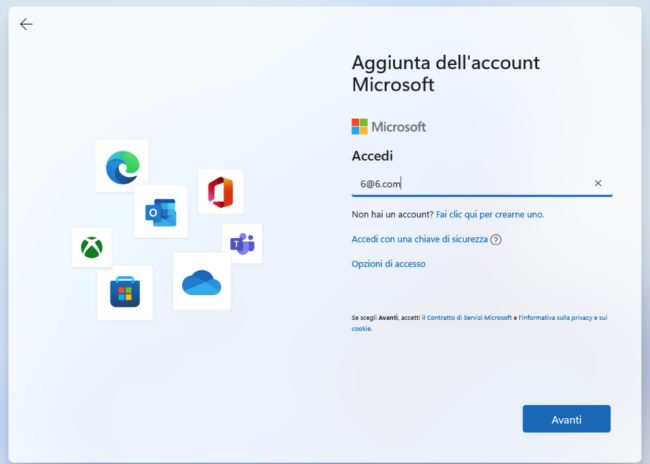Image resolution: width=650 pixels, height=464 pixels.
Task: Open 'Opzioni di accesso' link
Action: click(x=388, y=264)
